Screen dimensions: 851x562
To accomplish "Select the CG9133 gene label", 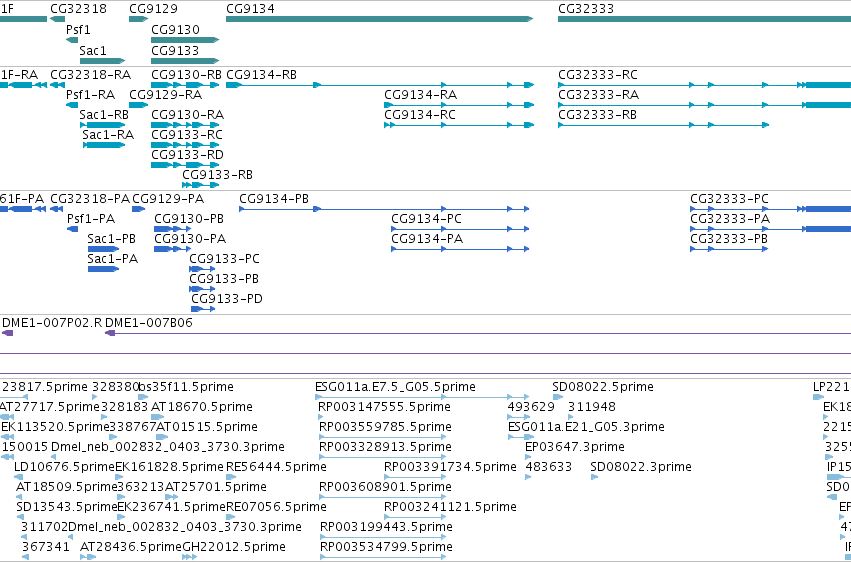I will pyautogui.click(x=175, y=50).
